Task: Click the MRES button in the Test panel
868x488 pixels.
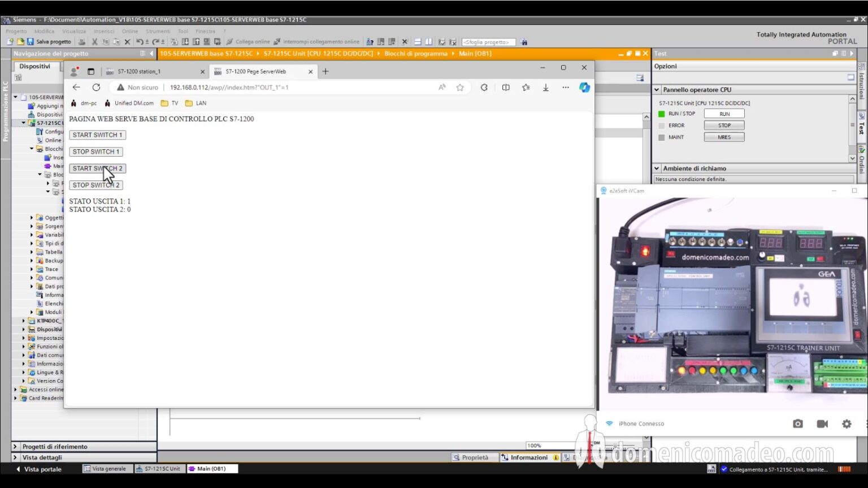Action: pyautogui.click(x=724, y=136)
